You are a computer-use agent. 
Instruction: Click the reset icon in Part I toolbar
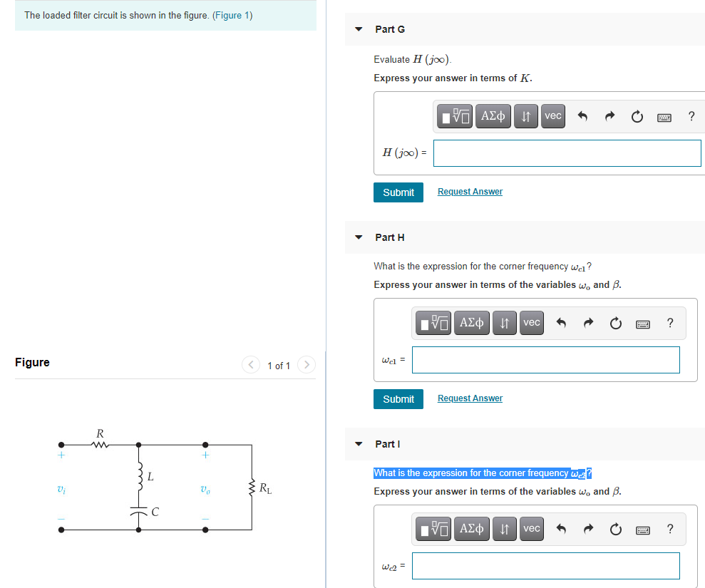pyautogui.click(x=615, y=528)
